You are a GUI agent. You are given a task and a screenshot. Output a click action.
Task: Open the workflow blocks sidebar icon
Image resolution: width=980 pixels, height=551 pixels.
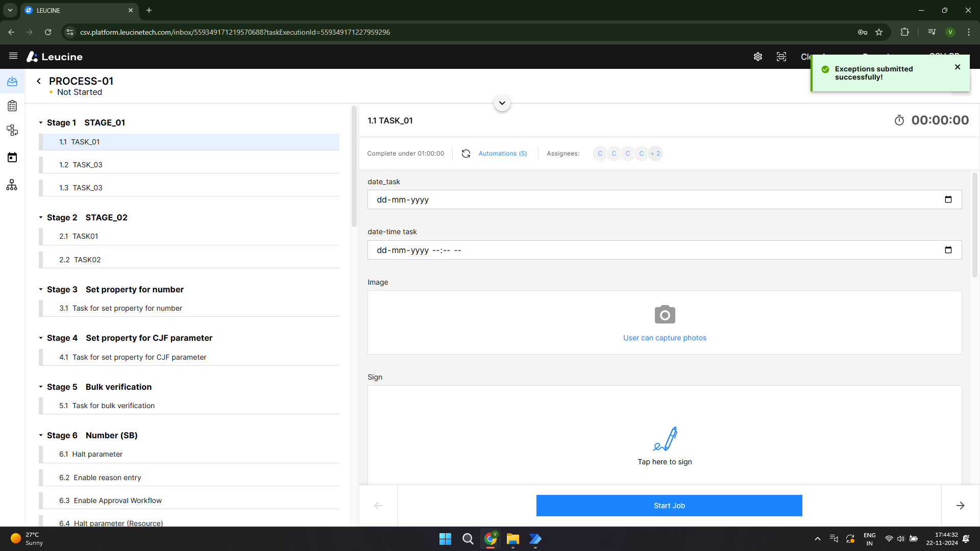12,130
